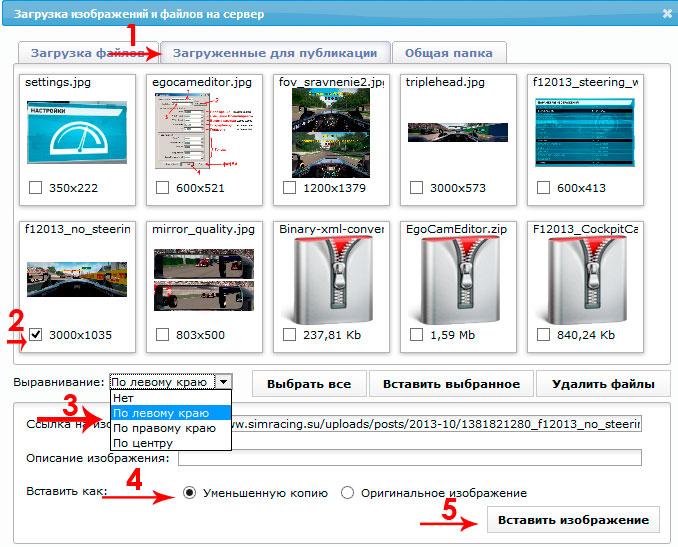678x547 pixels.
Task: Click the Удалить файлы button
Action: [601, 384]
